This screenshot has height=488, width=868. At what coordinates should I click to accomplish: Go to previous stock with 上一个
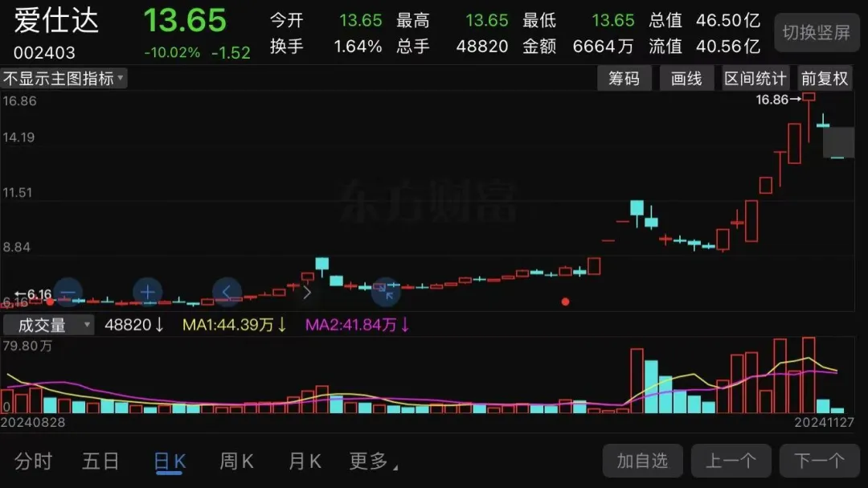coord(731,461)
